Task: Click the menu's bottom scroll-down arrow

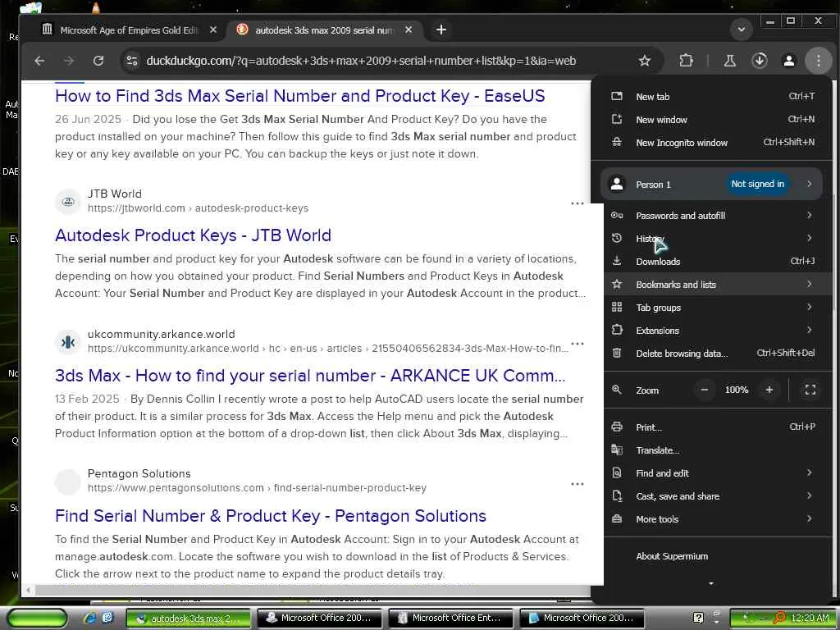Action: (x=711, y=583)
